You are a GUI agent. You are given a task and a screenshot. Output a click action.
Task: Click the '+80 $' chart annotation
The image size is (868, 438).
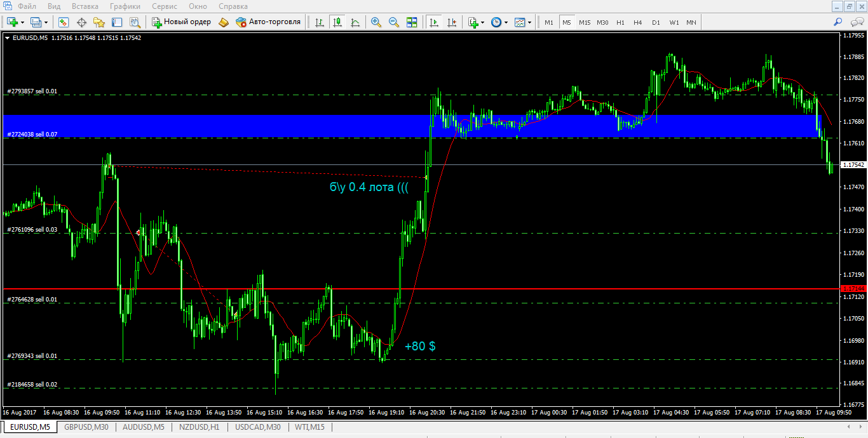[x=420, y=347]
